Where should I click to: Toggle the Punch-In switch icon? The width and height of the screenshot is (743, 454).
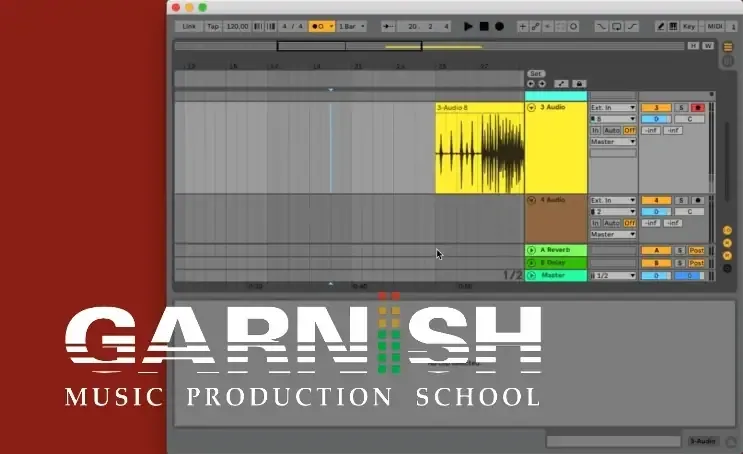(601, 27)
